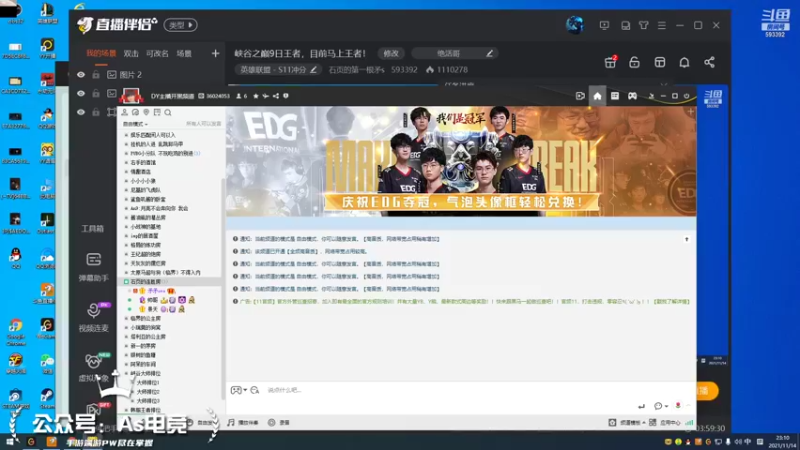Click the gamepad icon in YY window toolbar

click(632, 96)
